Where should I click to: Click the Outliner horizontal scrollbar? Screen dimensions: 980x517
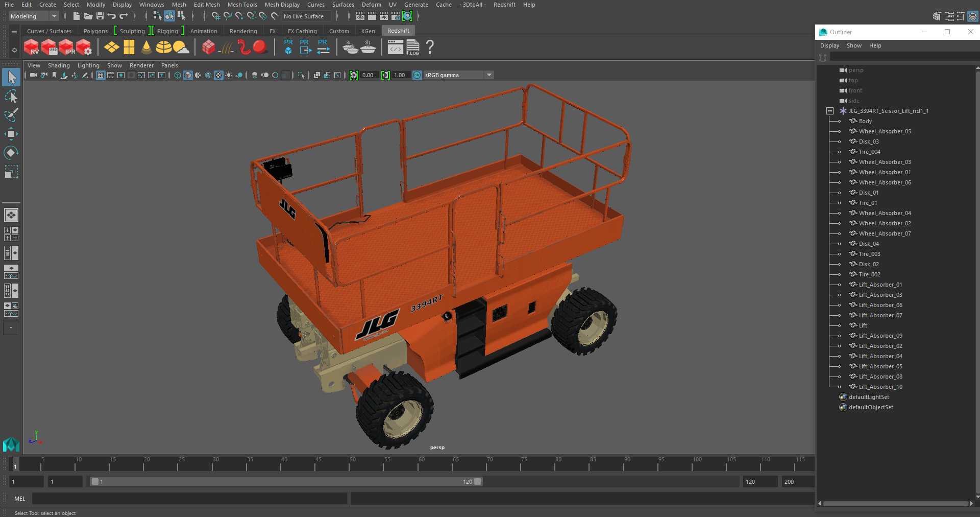(x=896, y=504)
